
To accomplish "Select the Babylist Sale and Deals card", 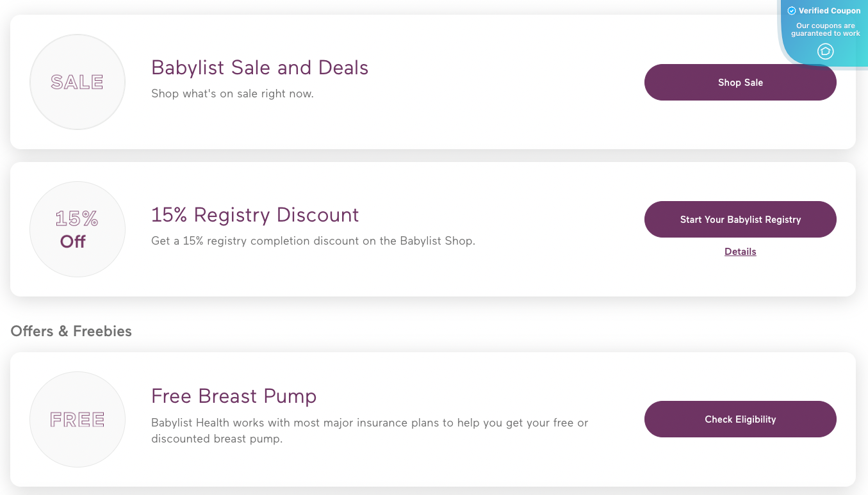I will click(x=434, y=82).
